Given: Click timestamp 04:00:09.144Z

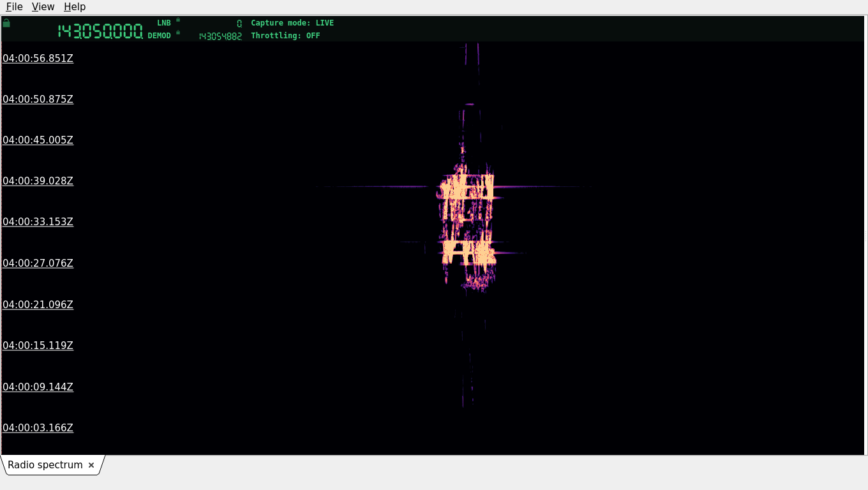Looking at the screenshot, I should [x=38, y=387].
